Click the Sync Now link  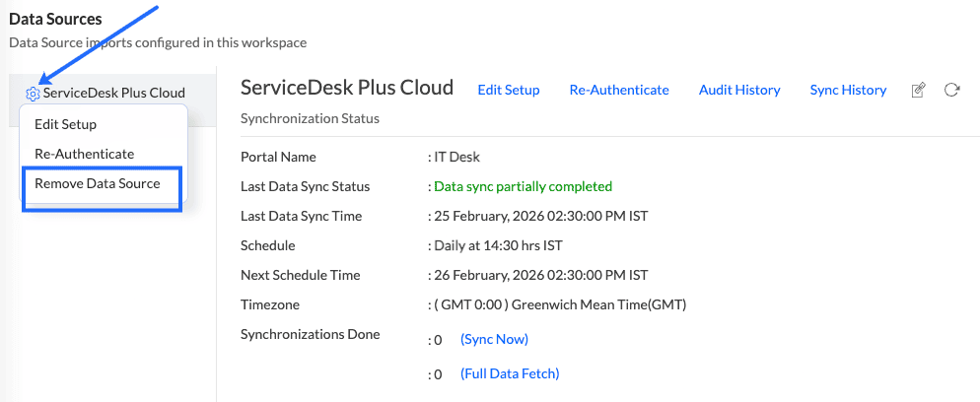[x=494, y=339]
